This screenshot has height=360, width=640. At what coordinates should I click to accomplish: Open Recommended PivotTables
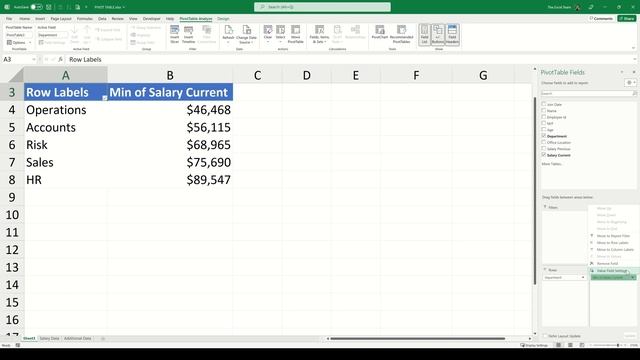(401, 34)
